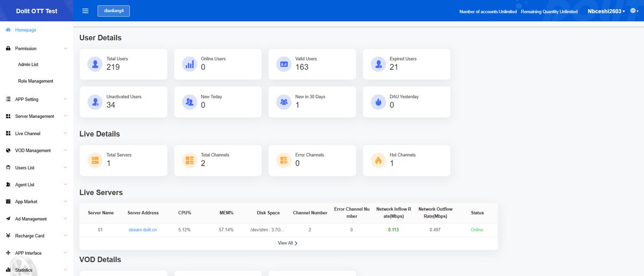Expand the Ad Management chevron
Screen dimensions: 644x276
click(65, 219)
